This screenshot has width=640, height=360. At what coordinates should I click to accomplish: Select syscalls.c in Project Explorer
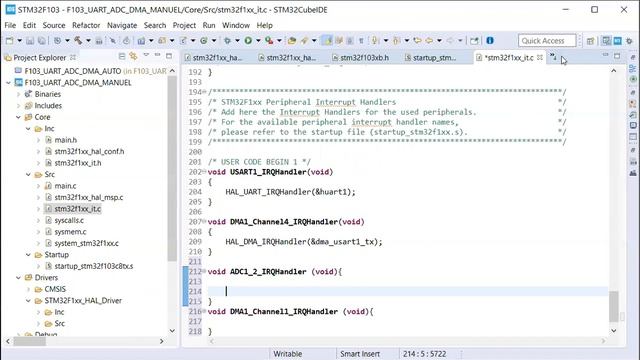[x=69, y=220]
